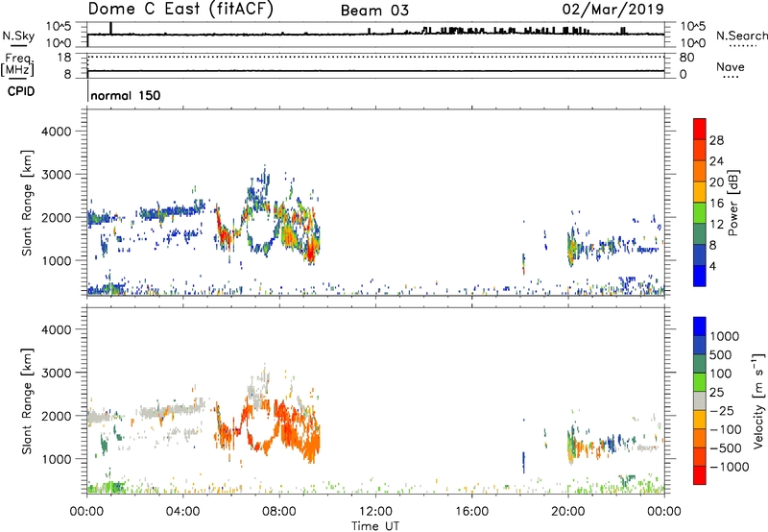
Task: Click the '-500' velocity colorbar tick label
Action: [x=726, y=448]
